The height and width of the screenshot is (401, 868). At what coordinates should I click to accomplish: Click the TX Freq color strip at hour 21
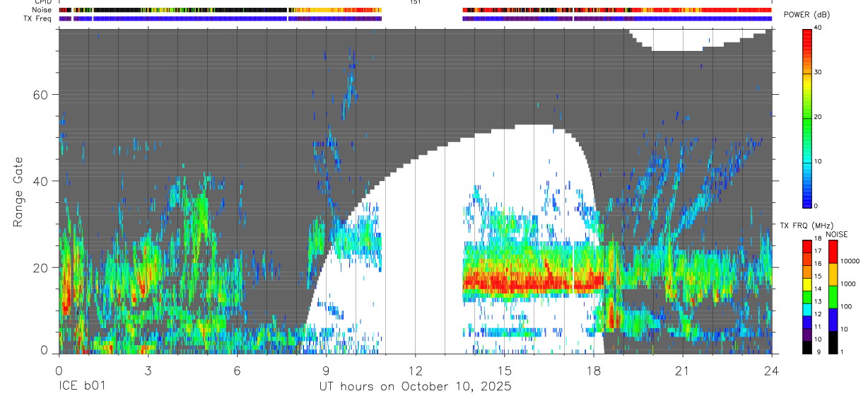tap(682, 18)
